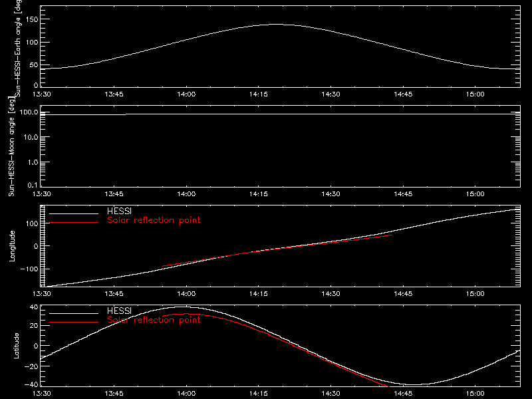Click the Longitude axis label

[12, 246]
